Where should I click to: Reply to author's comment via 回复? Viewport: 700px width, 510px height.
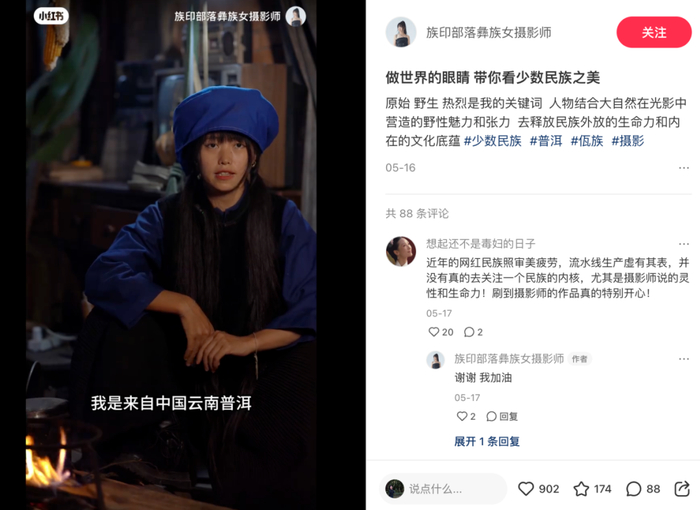click(503, 416)
